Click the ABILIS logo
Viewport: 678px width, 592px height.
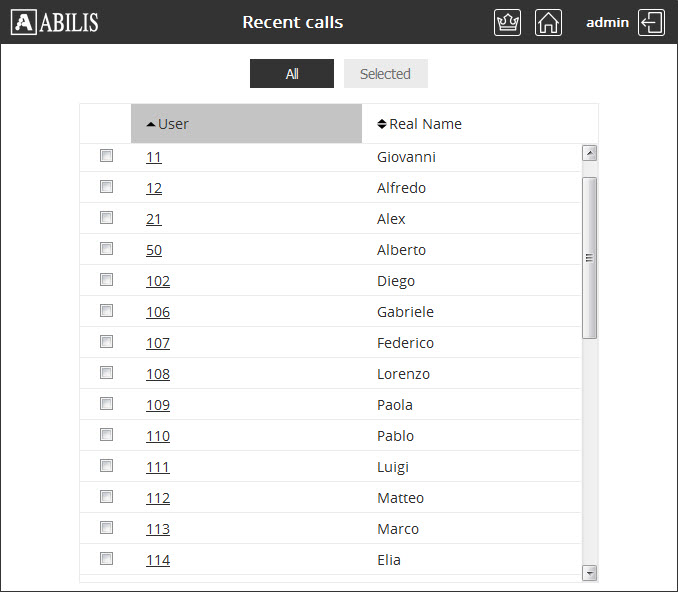(54, 22)
